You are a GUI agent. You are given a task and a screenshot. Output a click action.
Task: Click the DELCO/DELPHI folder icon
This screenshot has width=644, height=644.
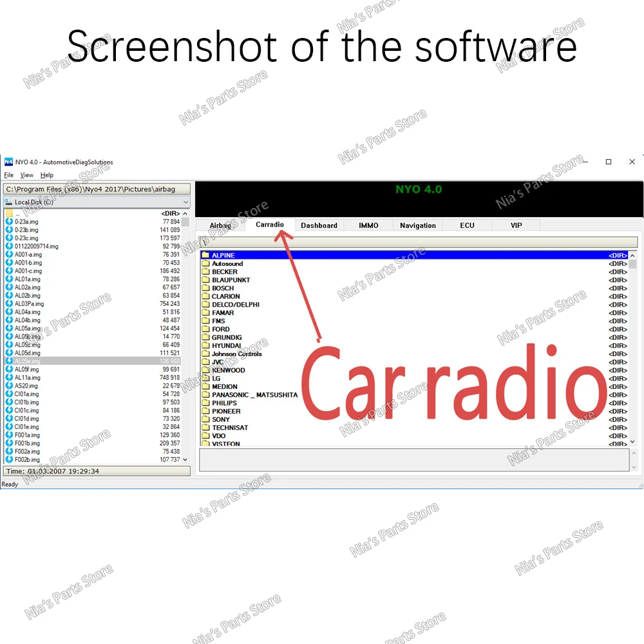point(206,305)
